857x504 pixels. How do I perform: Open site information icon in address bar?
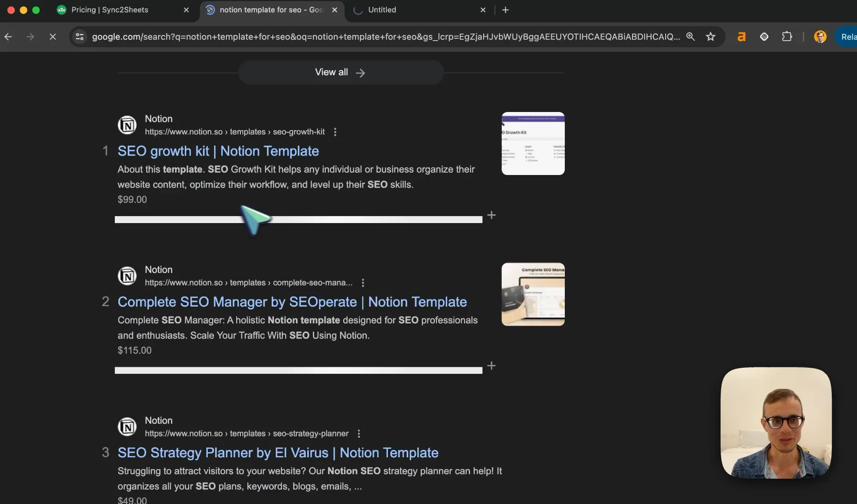(x=80, y=36)
